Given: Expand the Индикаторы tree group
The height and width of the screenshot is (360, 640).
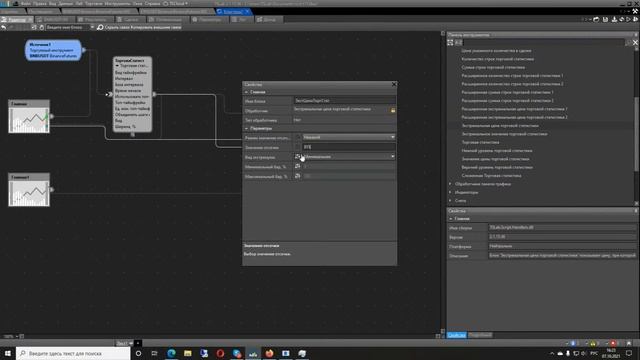Looking at the screenshot, I should tap(451, 192).
